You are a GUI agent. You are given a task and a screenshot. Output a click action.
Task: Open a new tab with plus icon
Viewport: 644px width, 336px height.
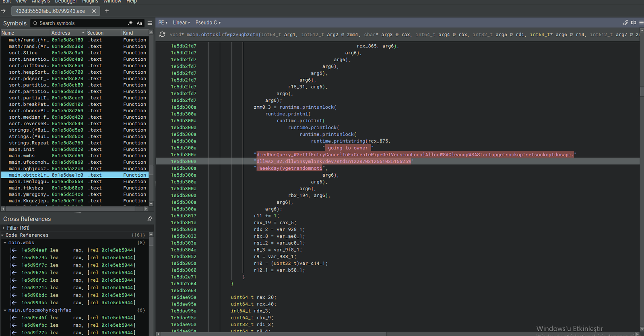[x=107, y=11]
